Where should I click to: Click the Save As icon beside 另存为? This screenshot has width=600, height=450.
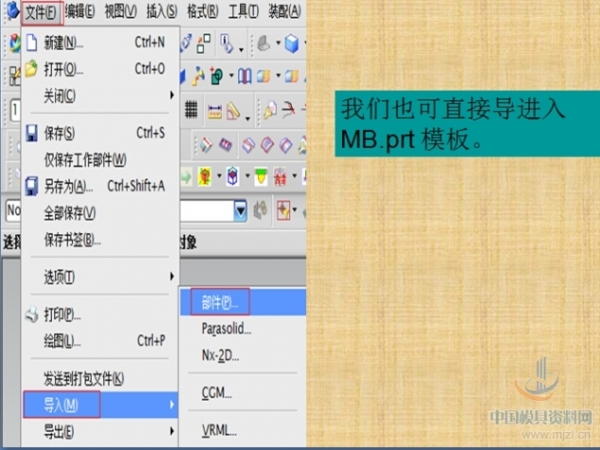coord(31,186)
